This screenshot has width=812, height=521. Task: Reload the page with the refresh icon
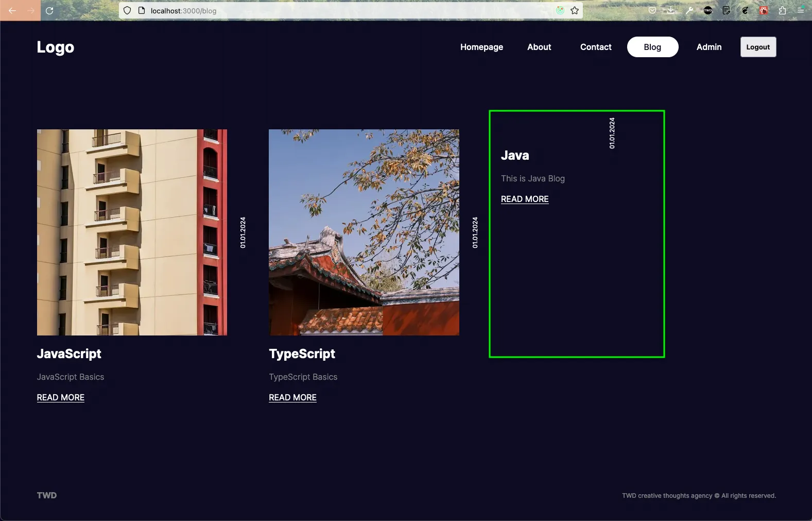coord(49,10)
